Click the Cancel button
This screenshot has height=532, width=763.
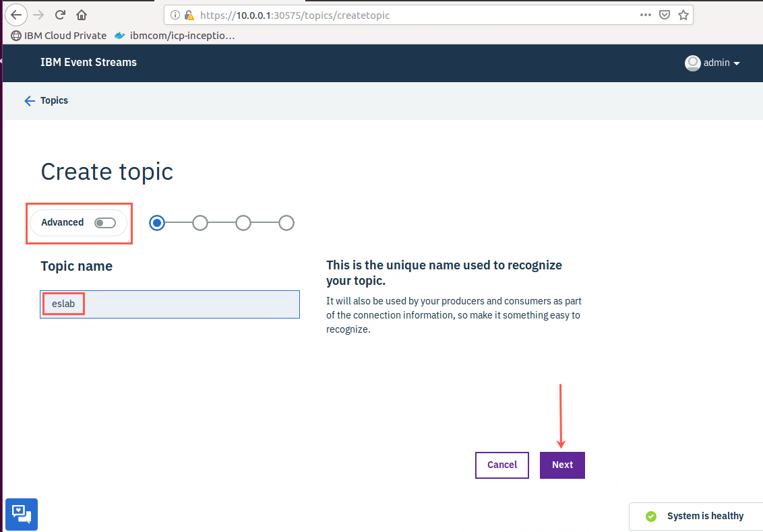click(502, 465)
